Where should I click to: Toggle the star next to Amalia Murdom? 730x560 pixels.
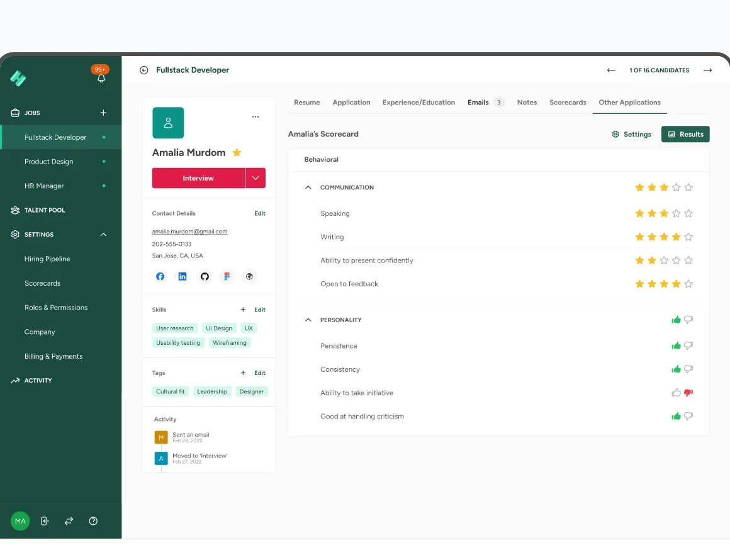(237, 153)
